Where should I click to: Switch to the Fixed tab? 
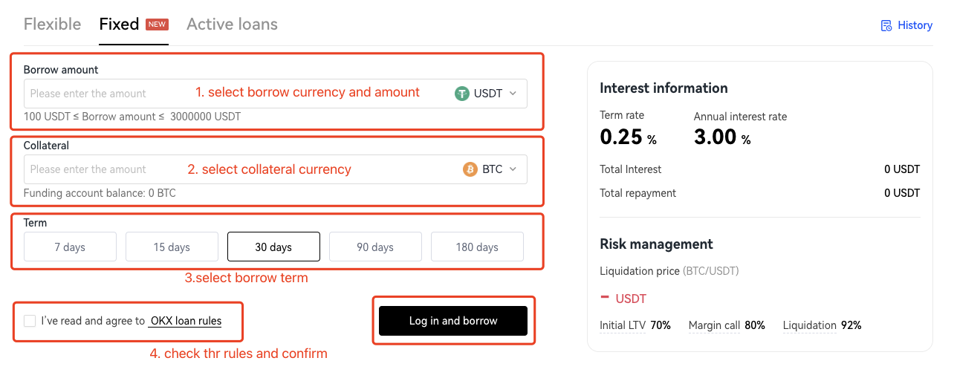coord(119,24)
